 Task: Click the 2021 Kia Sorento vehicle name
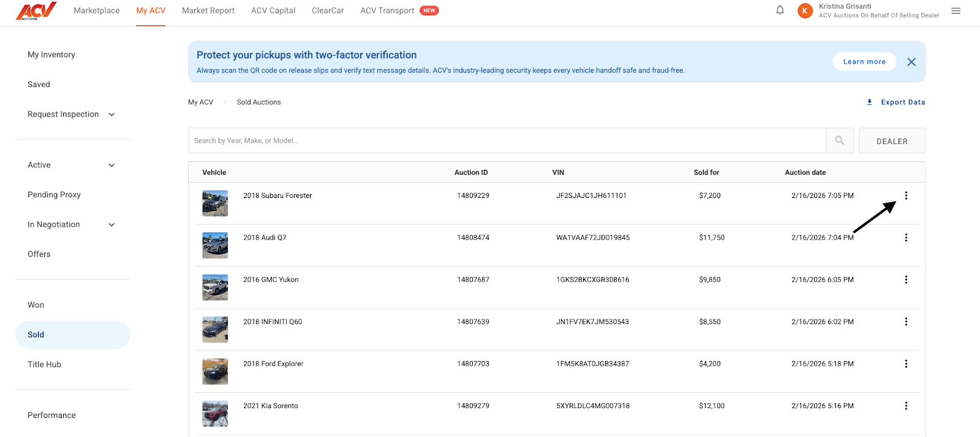[270, 406]
